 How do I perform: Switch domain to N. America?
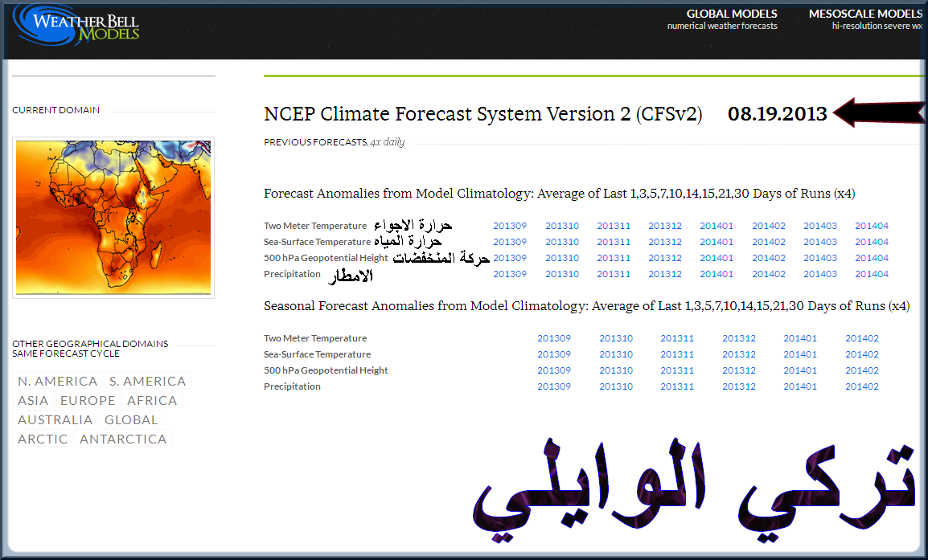pyautogui.click(x=57, y=382)
